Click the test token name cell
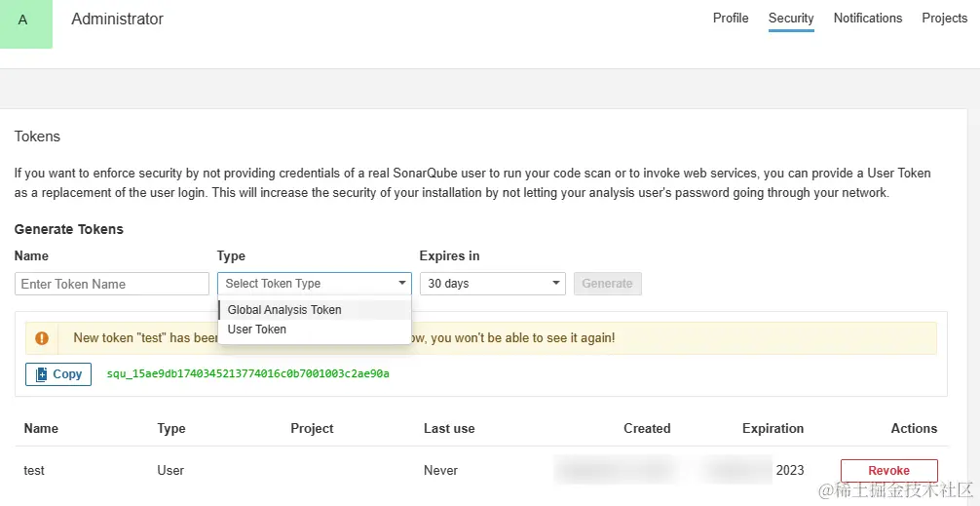 pyautogui.click(x=34, y=470)
